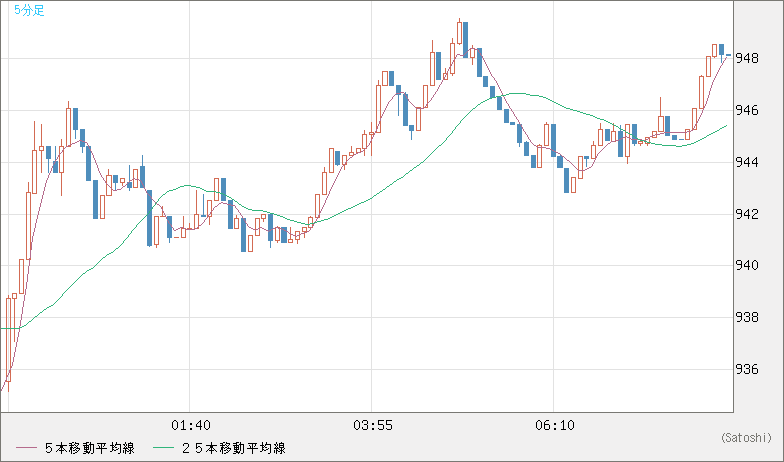Screen dimensions: 784x462
Task: Click the highest blue candlestick near 949
Action: tap(466, 40)
